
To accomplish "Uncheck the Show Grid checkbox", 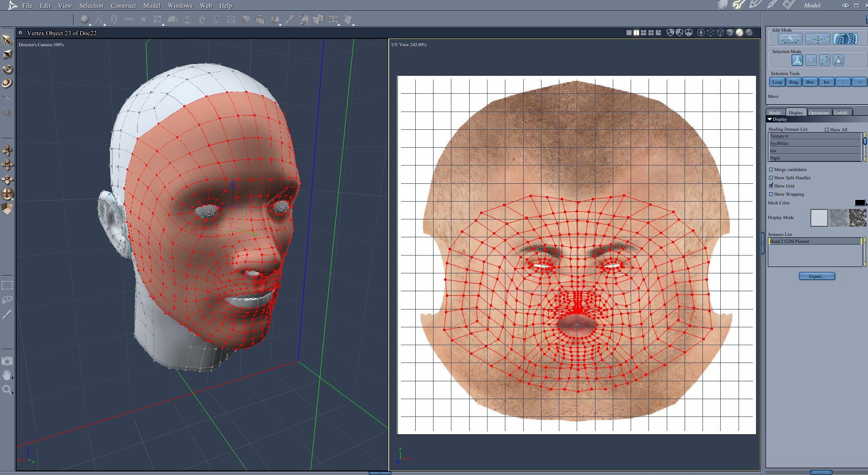I will [771, 186].
